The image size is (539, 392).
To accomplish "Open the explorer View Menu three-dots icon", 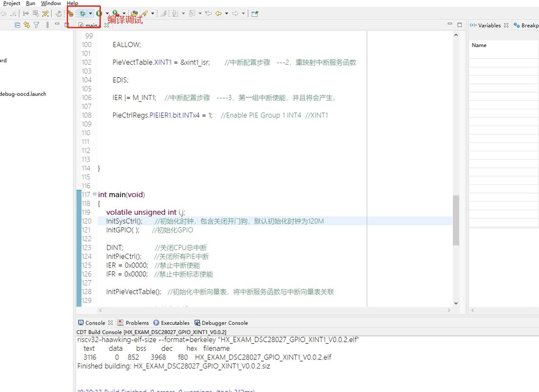I will tap(47, 25).
